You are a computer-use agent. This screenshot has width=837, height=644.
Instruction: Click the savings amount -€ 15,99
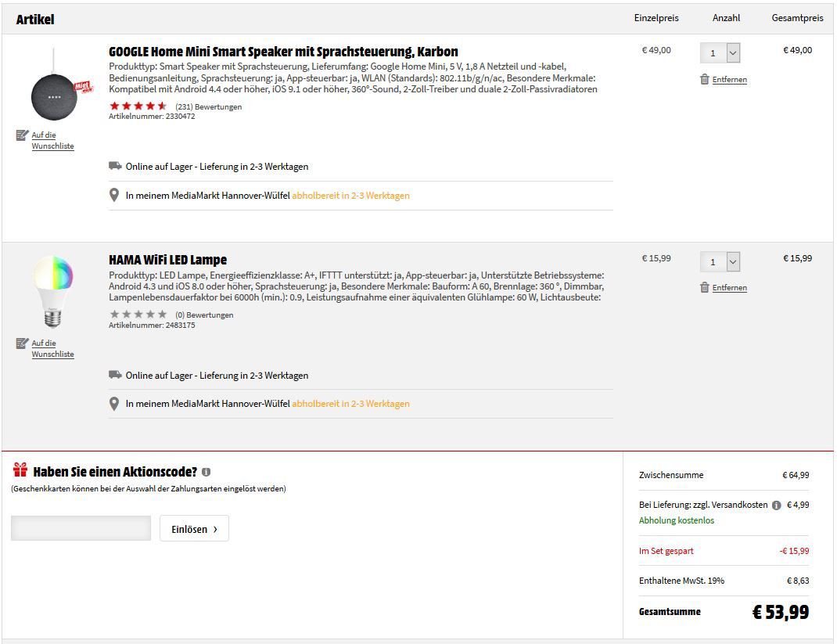(x=794, y=551)
